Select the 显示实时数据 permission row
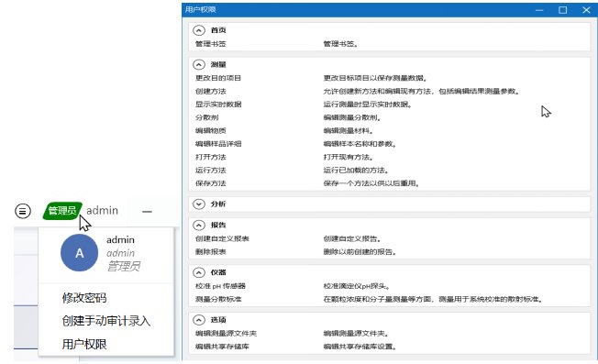The image size is (598, 364). click(389, 105)
